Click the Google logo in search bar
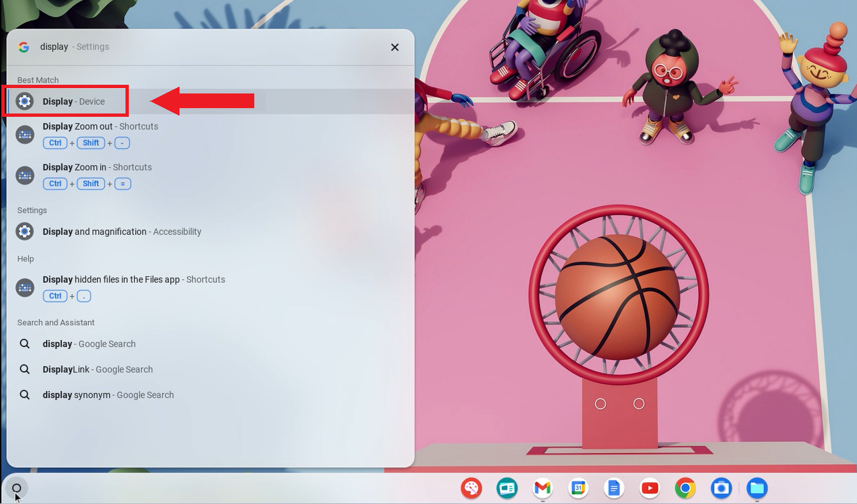 (24, 47)
